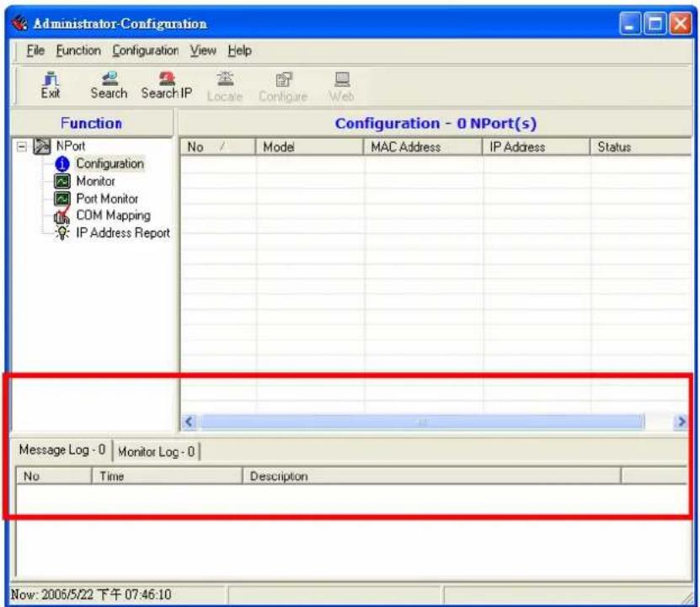The image size is (700, 607).
Task: Sort by the Model column header
Action: click(x=309, y=146)
